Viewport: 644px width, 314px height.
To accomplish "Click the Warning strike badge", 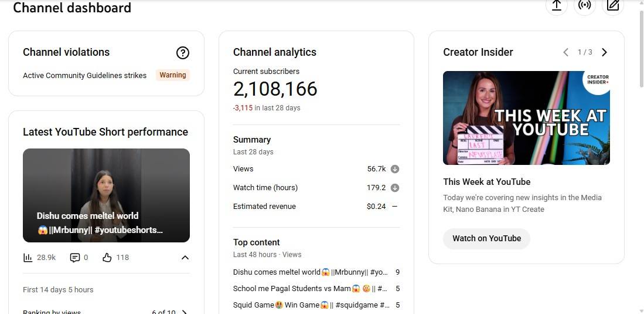I will coord(172,75).
